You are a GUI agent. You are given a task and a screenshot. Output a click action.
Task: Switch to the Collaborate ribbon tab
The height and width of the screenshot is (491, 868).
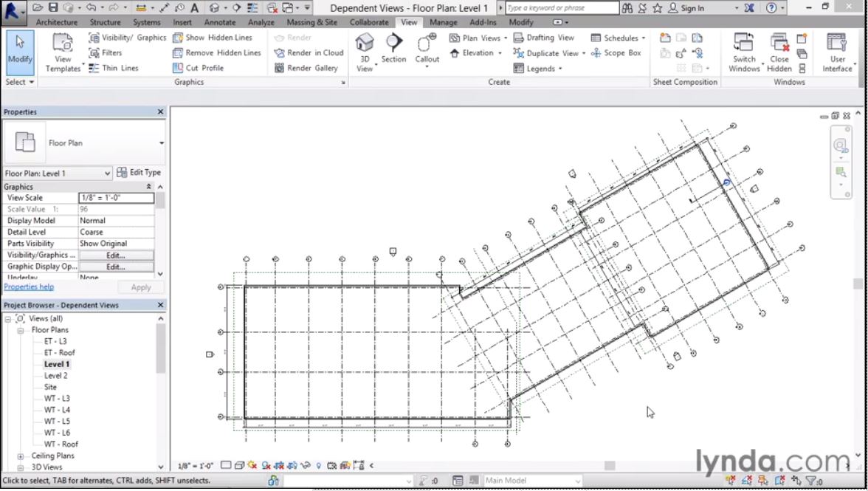(369, 22)
